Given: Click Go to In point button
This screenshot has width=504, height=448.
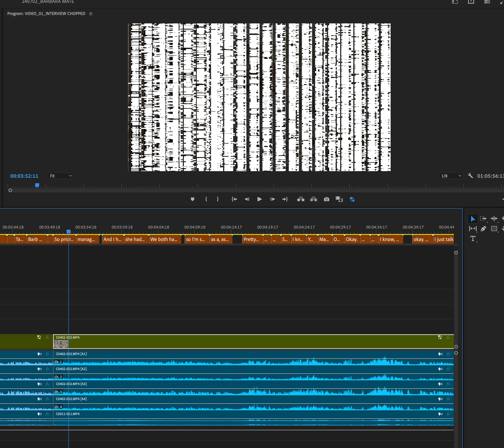Looking at the screenshot, I should (x=234, y=199).
